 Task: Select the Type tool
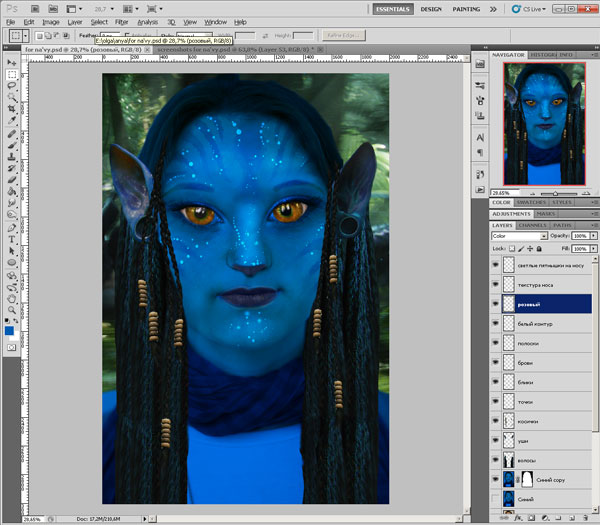[11, 239]
